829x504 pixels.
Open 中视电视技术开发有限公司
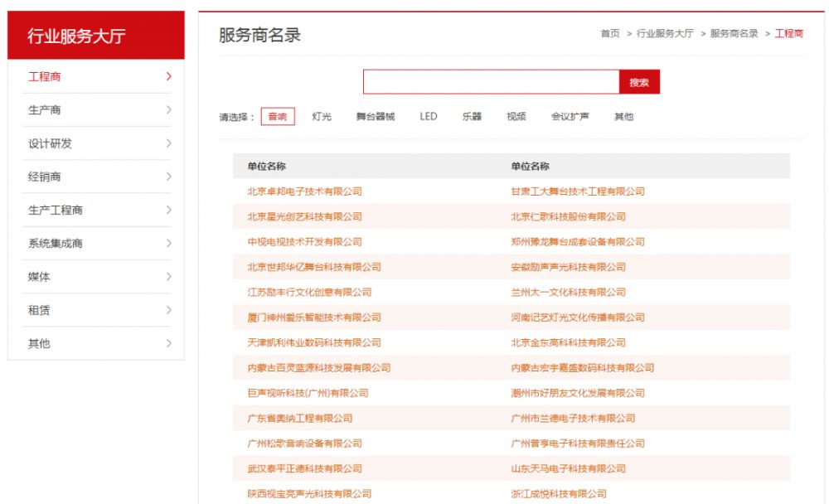tap(304, 242)
